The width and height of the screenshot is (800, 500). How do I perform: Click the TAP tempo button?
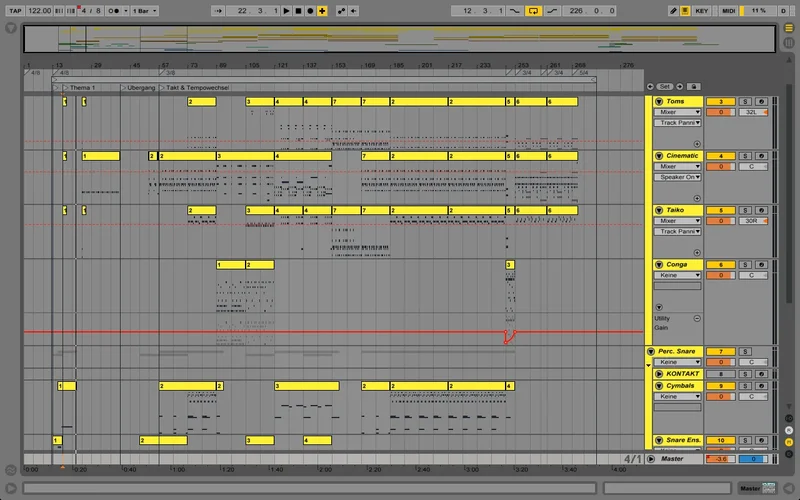15,11
